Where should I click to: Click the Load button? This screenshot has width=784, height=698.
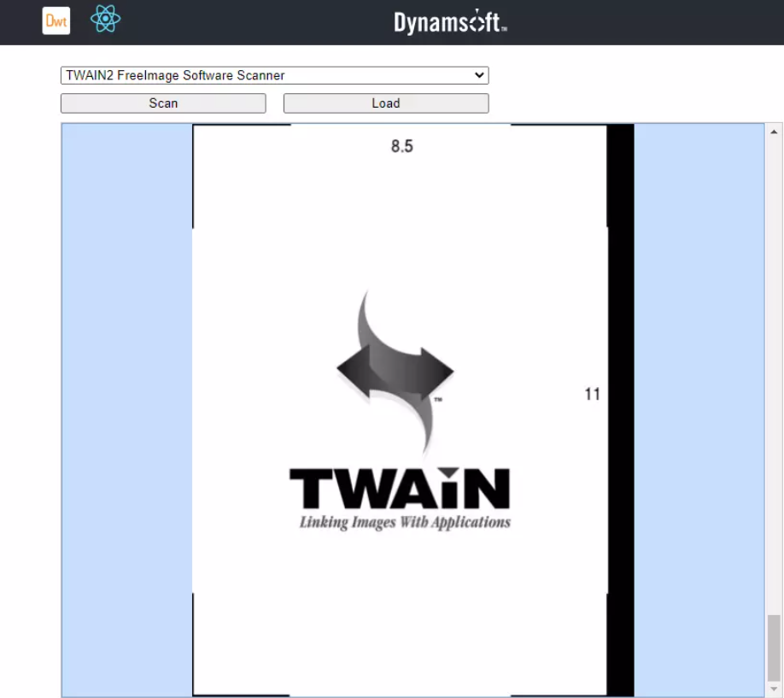[x=386, y=103]
